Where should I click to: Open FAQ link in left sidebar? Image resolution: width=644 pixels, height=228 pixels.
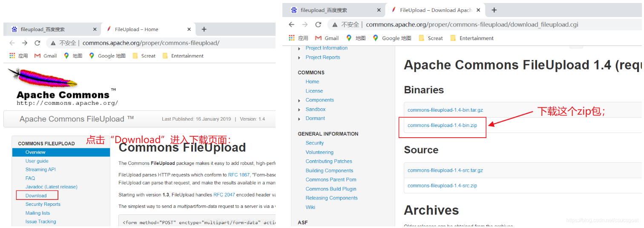click(30, 178)
